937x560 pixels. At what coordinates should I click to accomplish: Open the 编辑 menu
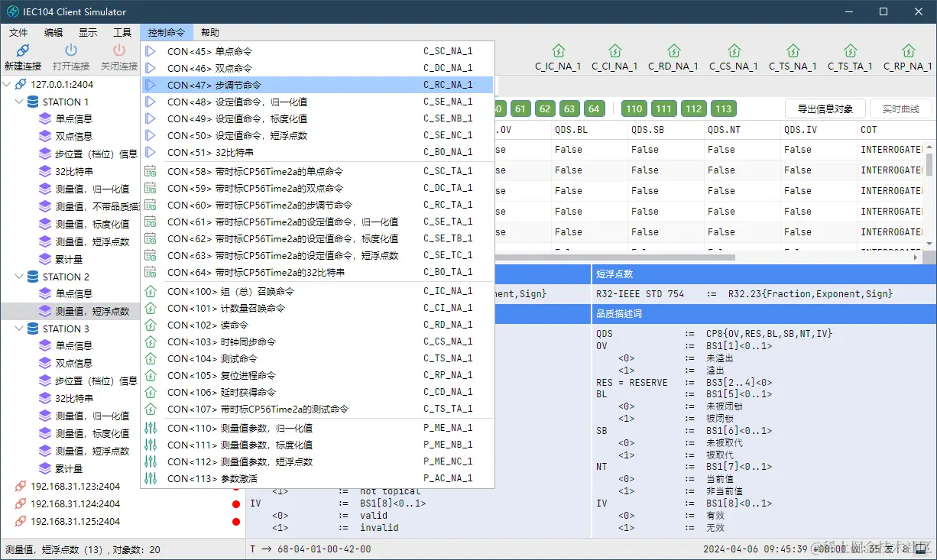coord(53,32)
